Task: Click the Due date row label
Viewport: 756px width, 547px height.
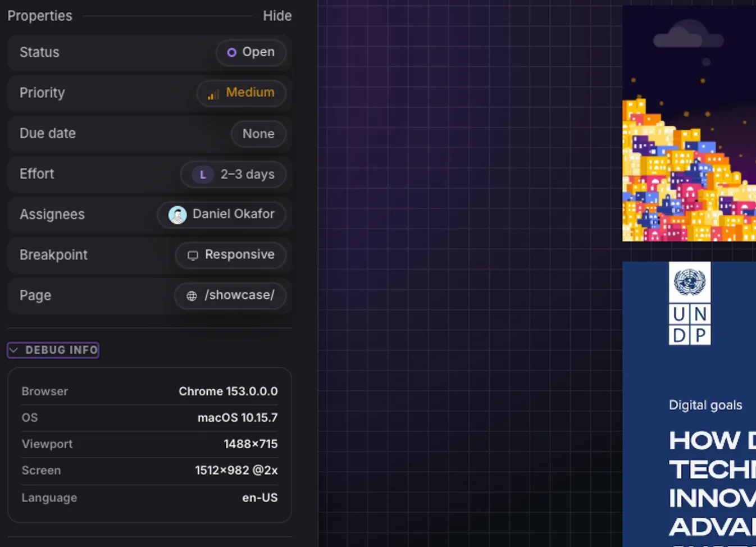Action: coord(48,134)
